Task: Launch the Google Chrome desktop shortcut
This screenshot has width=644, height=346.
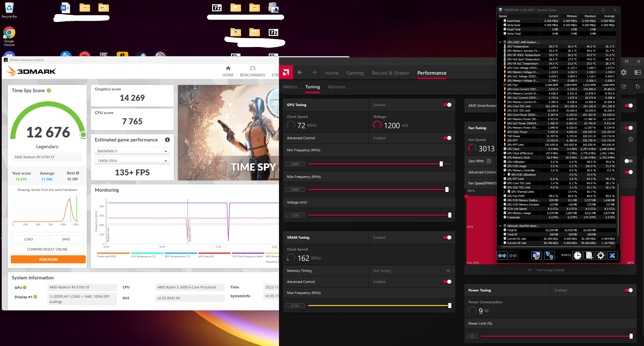Action: pos(9,36)
